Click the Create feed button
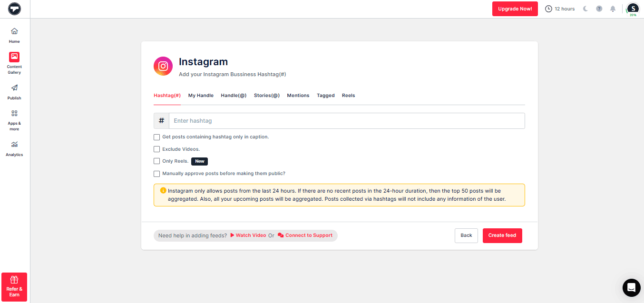 502,235
